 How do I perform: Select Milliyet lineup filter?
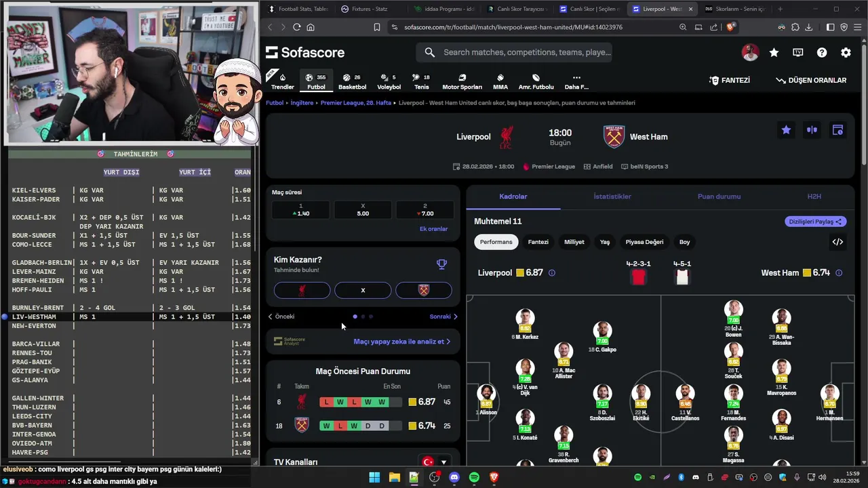574,242
